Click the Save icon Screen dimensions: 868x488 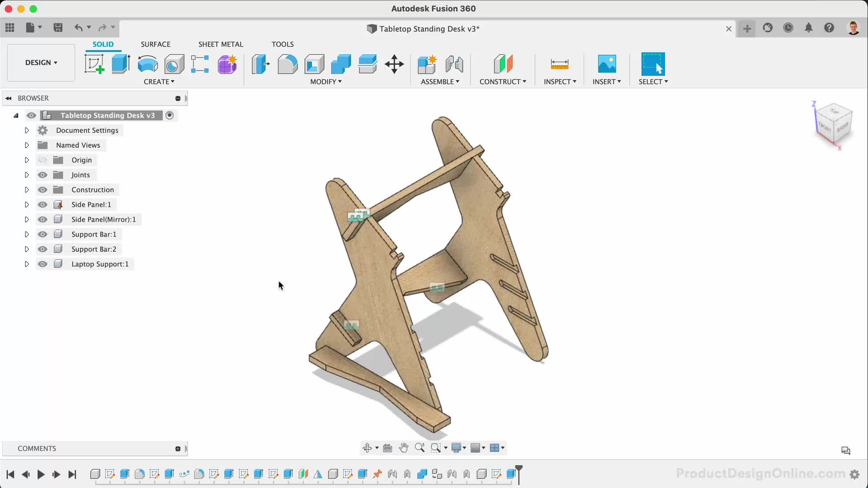pyautogui.click(x=58, y=28)
